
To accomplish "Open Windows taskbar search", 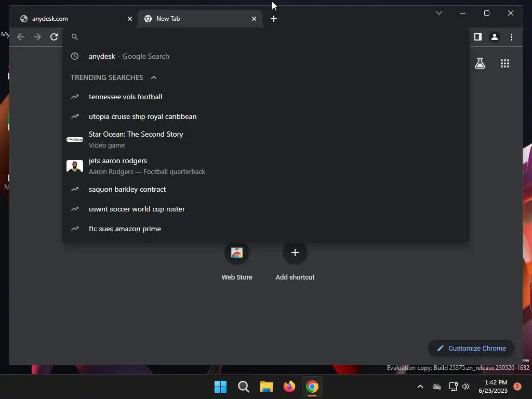I will 243,387.
